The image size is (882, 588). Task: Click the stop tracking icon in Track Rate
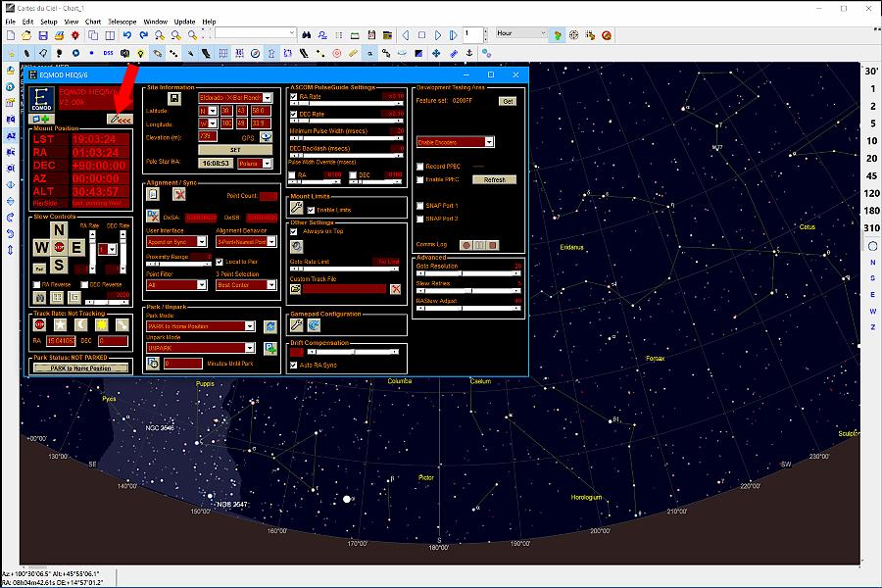pos(39,324)
